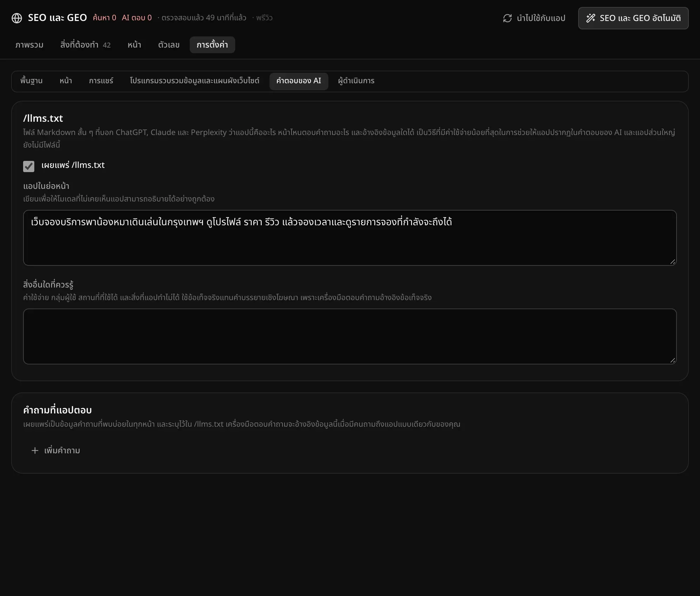Select the คำตอบของ AI sub-tab
The image size is (700, 596).
[x=299, y=81]
